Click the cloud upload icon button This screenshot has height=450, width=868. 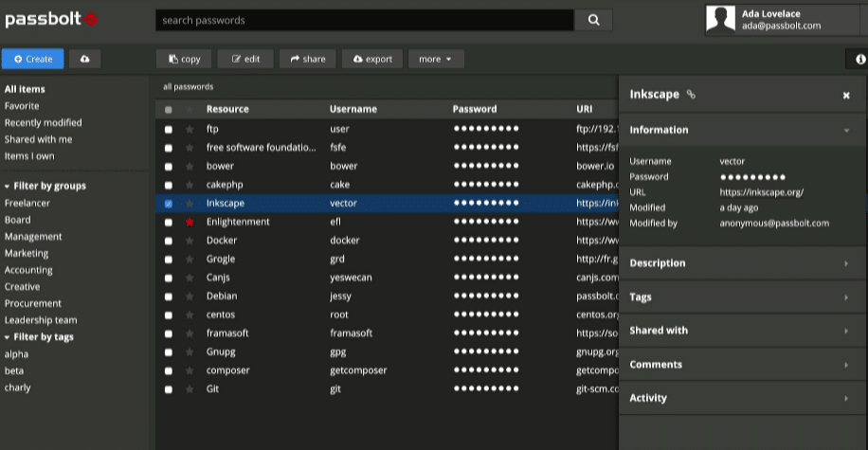tap(84, 59)
